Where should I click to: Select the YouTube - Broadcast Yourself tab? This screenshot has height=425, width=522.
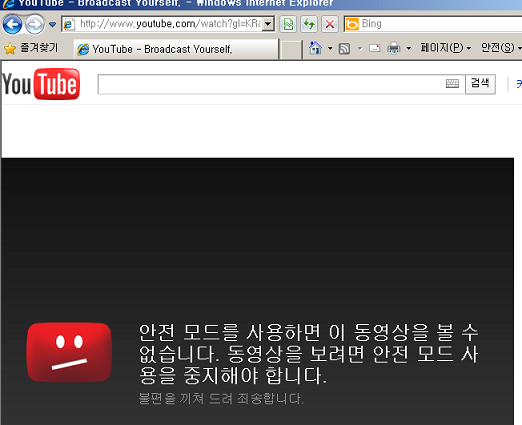(x=176, y=49)
